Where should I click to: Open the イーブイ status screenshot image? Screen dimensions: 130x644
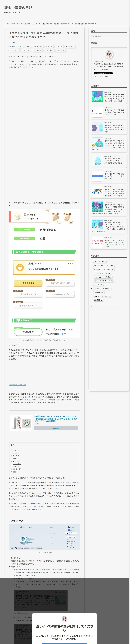(x=44, y=273)
